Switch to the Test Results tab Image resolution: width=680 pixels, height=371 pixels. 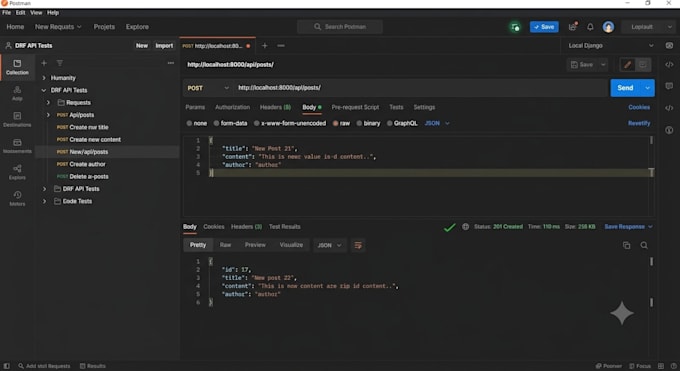tap(284, 227)
